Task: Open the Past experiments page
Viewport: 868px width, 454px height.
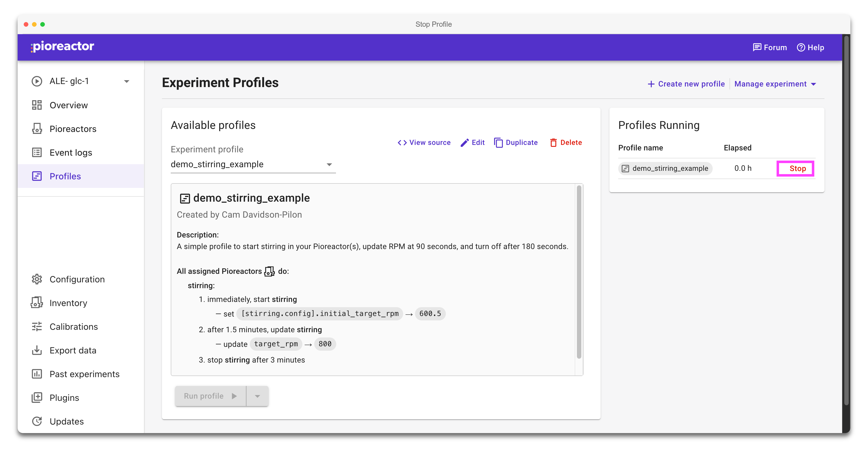Action: coord(84,374)
